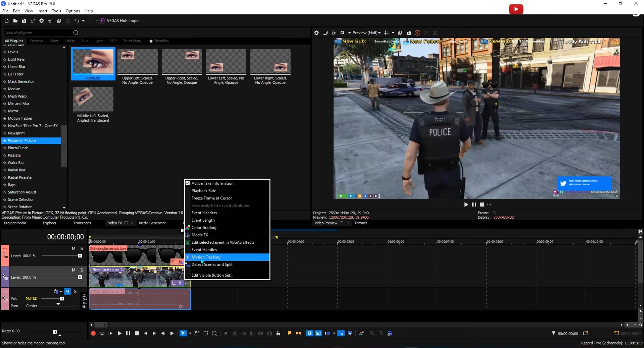
Task: Copy preview snapshot to clipboard
Action: point(400,33)
